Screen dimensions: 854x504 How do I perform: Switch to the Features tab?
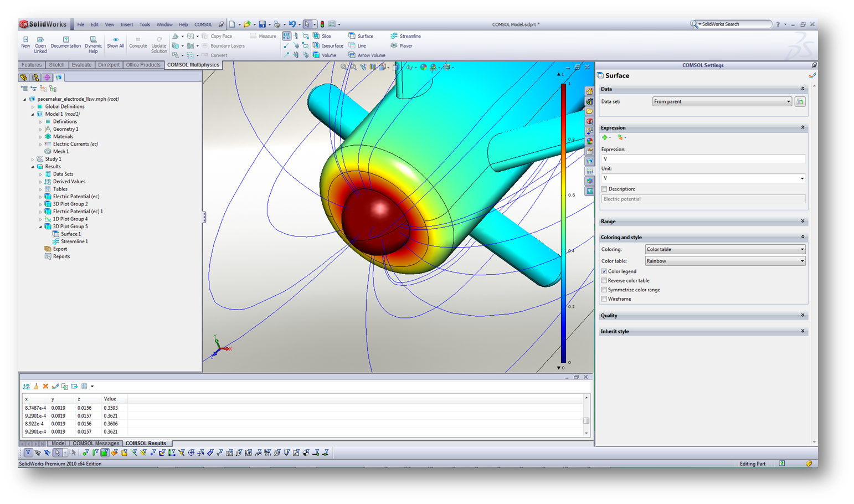(32, 65)
